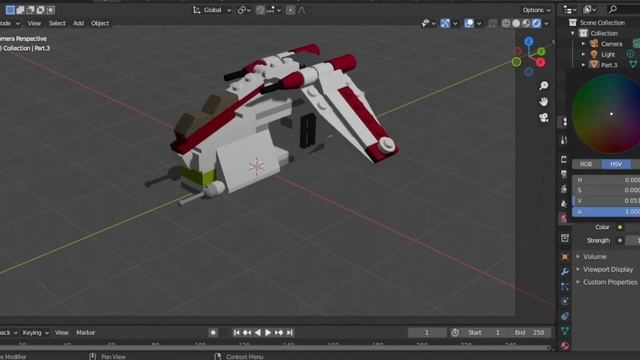Open the Object Data mesh tab icon
Image resolution: width=640 pixels, height=360 pixels.
[565, 331]
